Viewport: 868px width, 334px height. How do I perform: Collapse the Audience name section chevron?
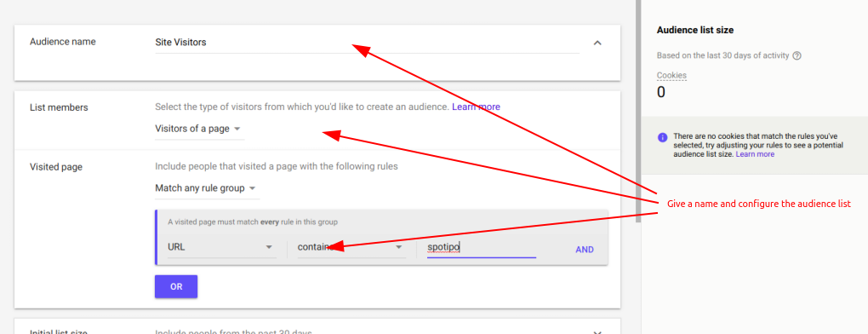(597, 43)
